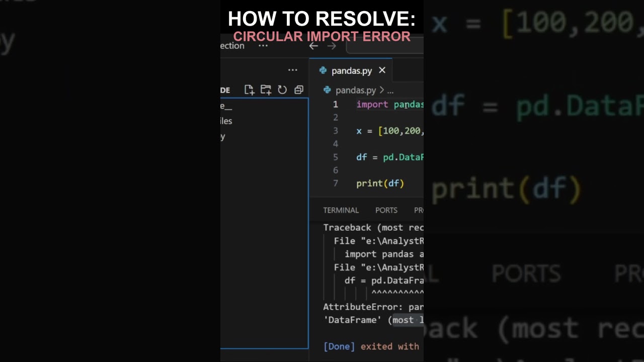This screenshot has height=362, width=644.
Task: Click the 'DataFrame' (most l… output line
Action: [373, 320]
